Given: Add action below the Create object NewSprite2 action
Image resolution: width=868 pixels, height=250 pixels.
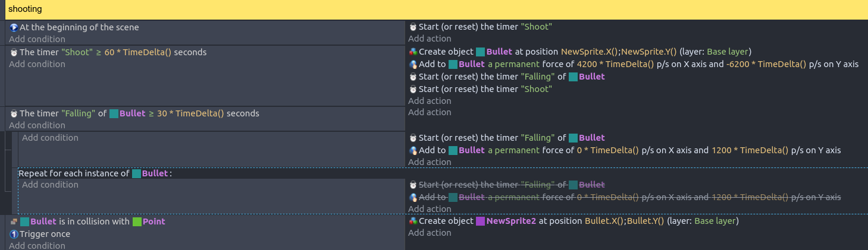Looking at the screenshot, I should click(x=430, y=233).
